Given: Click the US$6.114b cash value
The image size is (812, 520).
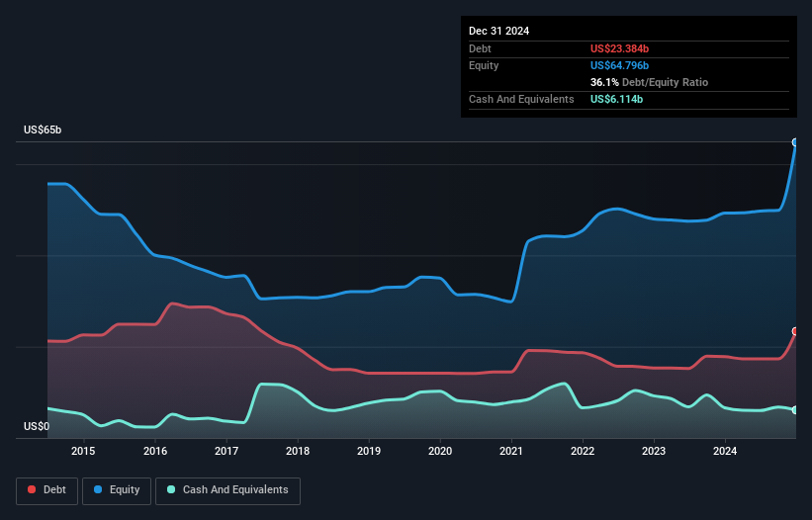Looking at the screenshot, I should click(616, 99).
